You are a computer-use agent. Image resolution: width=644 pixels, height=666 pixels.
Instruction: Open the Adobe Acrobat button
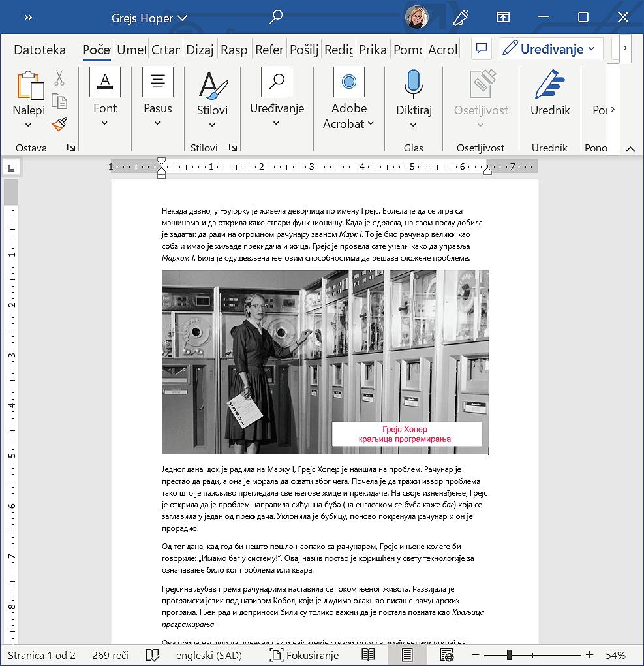[348, 99]
